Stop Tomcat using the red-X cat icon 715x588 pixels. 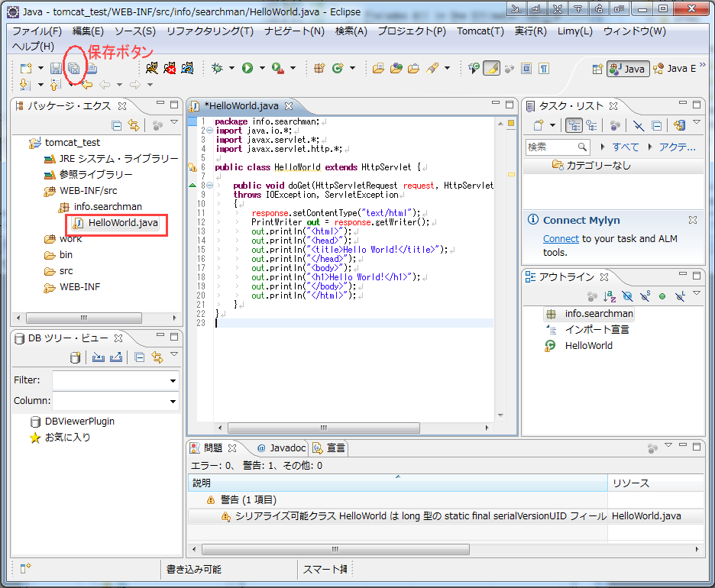click(x=170, y=69)
